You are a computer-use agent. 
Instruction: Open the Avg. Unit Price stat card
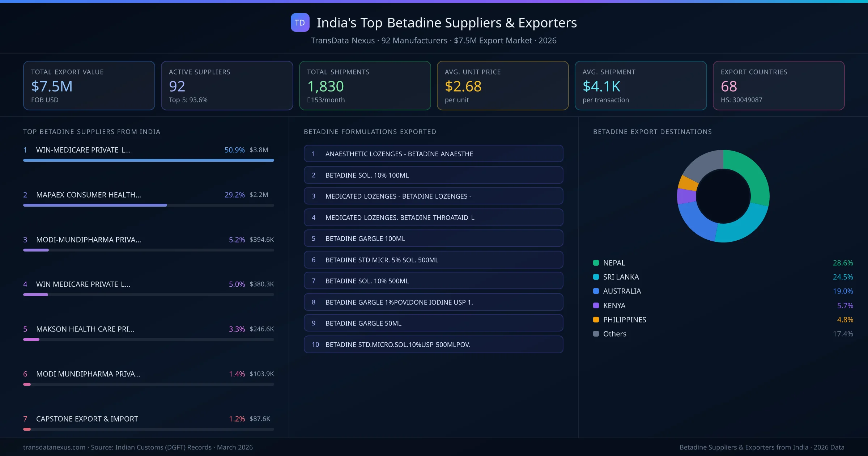coord(503,85)
